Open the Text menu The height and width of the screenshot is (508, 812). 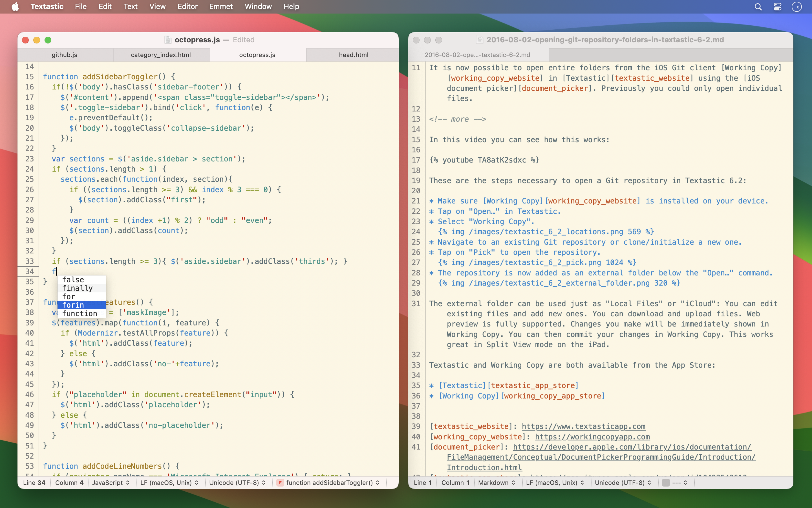point(131,6)
